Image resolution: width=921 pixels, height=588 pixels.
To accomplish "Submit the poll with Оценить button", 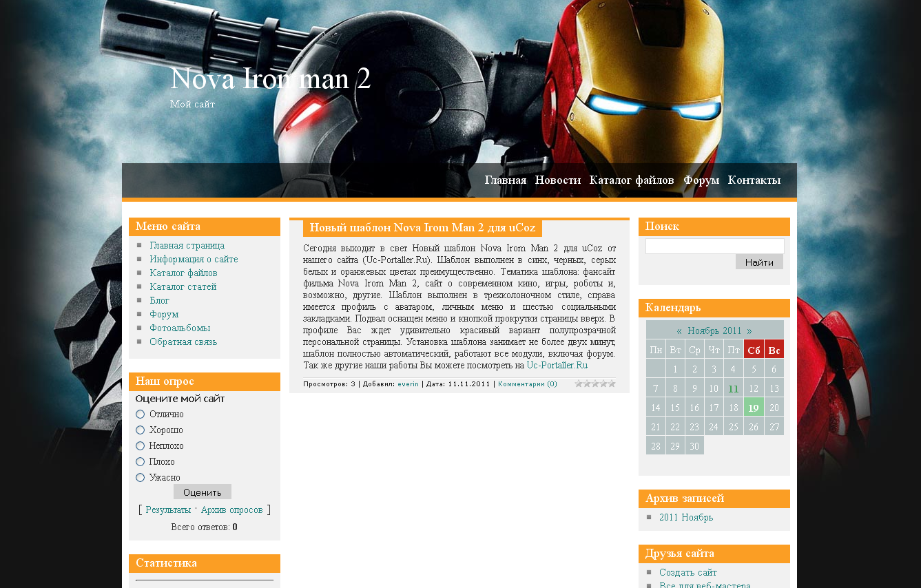I will [x=203, y=492].
